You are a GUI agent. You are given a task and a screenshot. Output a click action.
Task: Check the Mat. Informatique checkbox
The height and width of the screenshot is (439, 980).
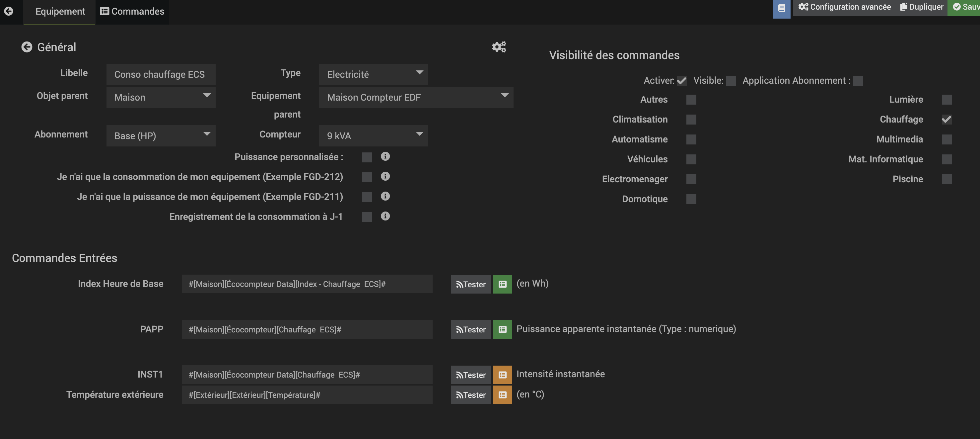point(946,159)
